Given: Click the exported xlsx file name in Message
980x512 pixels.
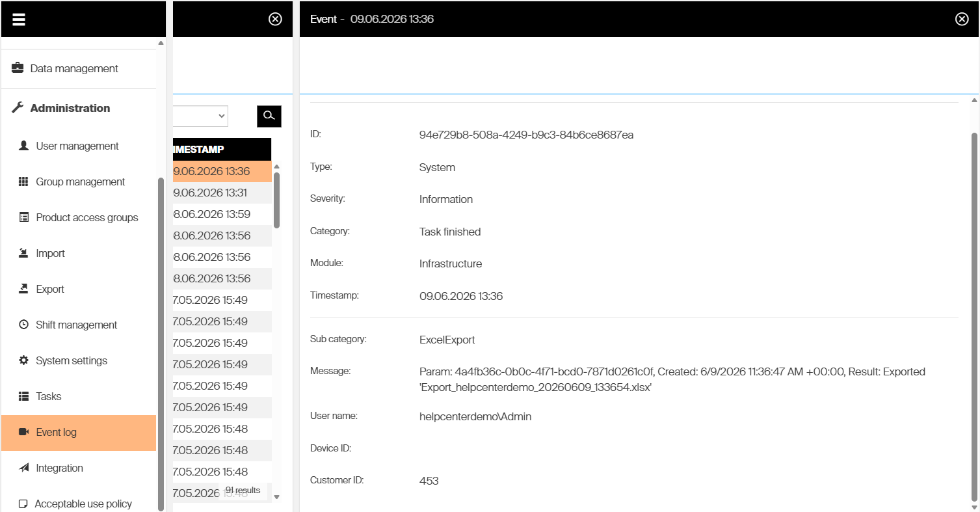Looking at the screenshot, I should pos(536,387).
